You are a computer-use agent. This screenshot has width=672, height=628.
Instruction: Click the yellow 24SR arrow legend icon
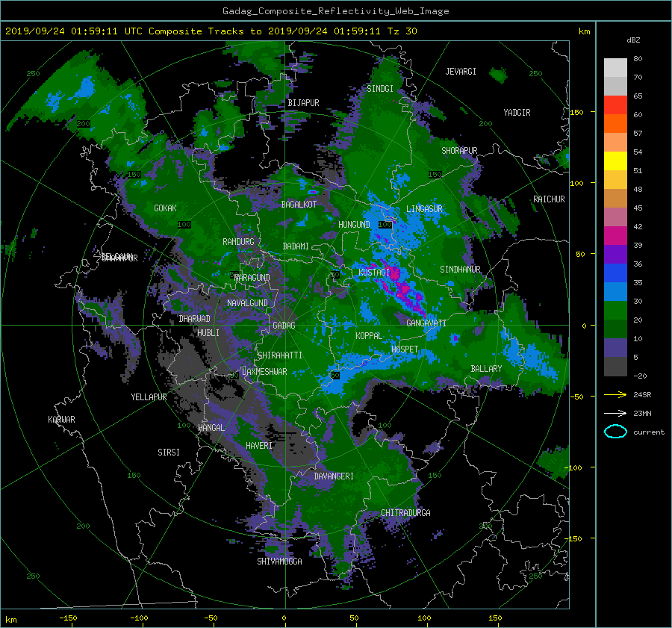coord(615,394)
